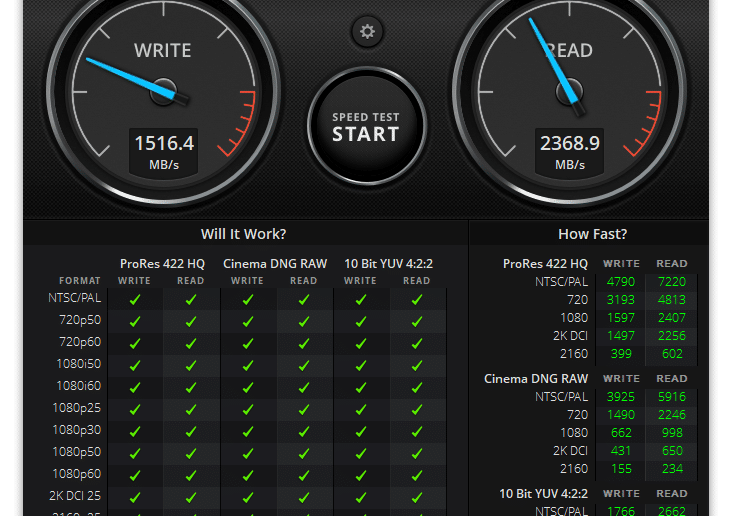This screenshot has width=732, height=516.
Task: Click the 650 Cinema DNG 2K DCI read value
Action: pyautogui.click(x=672, y=451)
